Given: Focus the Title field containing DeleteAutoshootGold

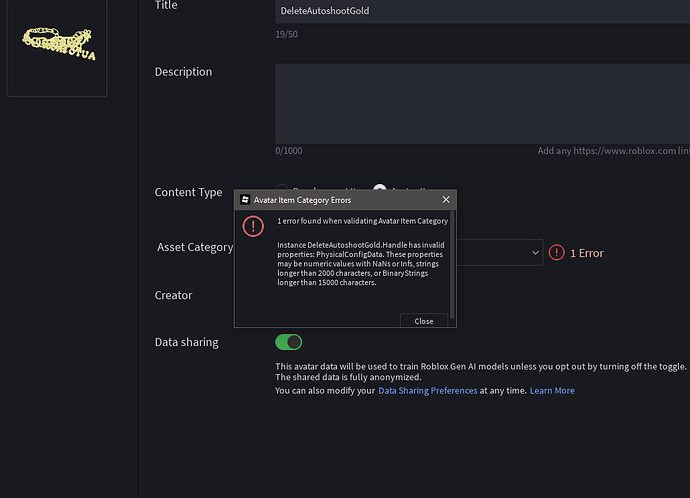Looking at the screenshot, I should tap(482, 11).
